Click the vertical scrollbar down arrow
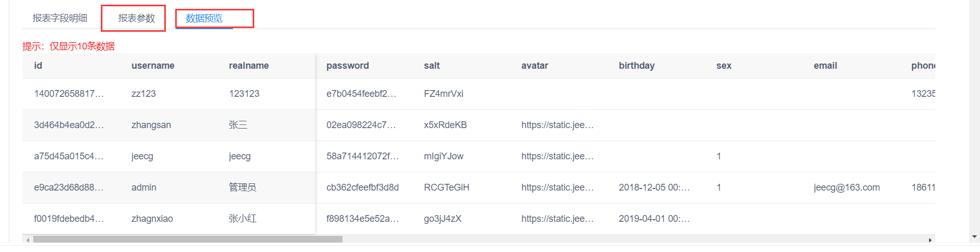980x252 pixels. point(974,237)
